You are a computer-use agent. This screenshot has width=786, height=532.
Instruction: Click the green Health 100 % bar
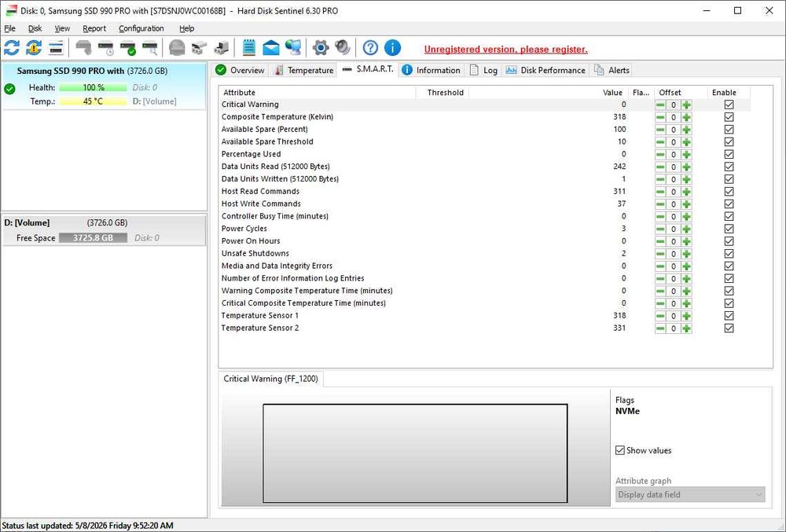(93, 87)
